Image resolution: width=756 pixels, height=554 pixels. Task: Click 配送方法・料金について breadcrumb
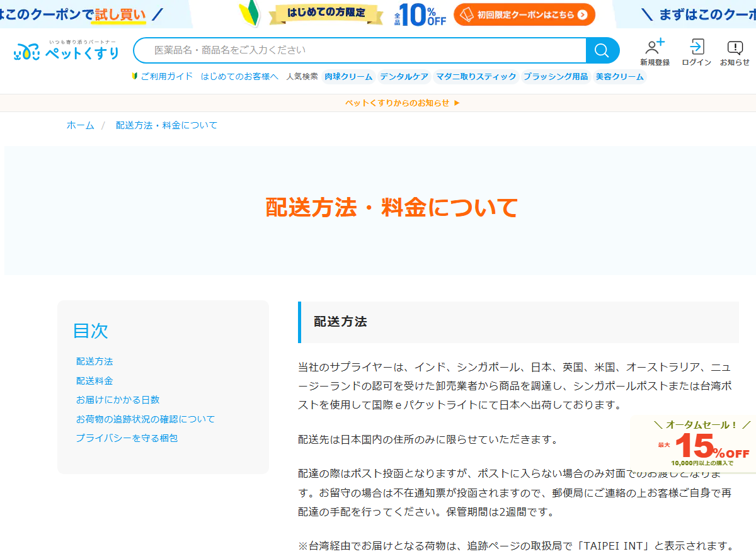click(166, 125)
